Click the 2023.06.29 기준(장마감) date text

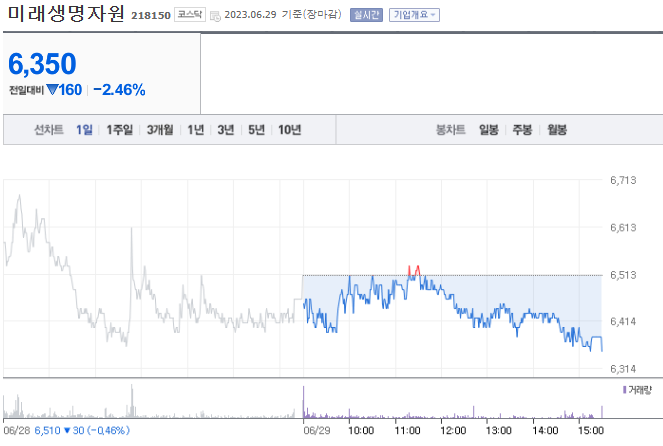[x=283, y=15]
